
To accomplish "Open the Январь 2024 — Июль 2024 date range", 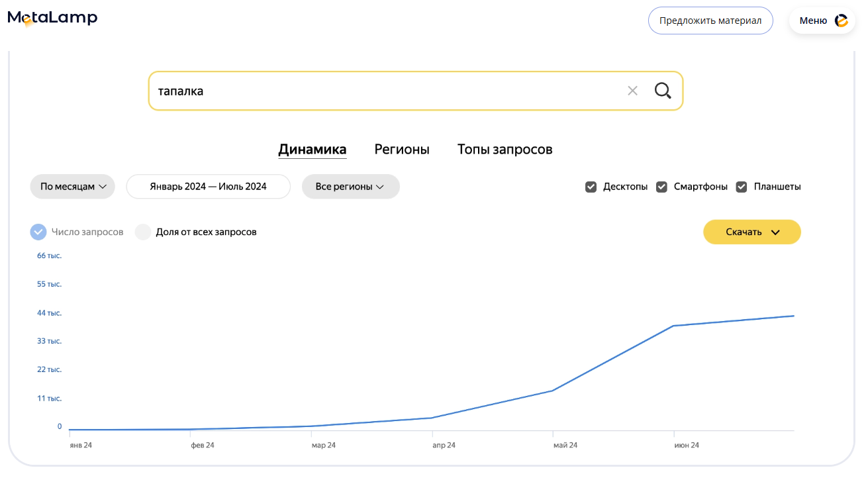I will click(208, 187).
